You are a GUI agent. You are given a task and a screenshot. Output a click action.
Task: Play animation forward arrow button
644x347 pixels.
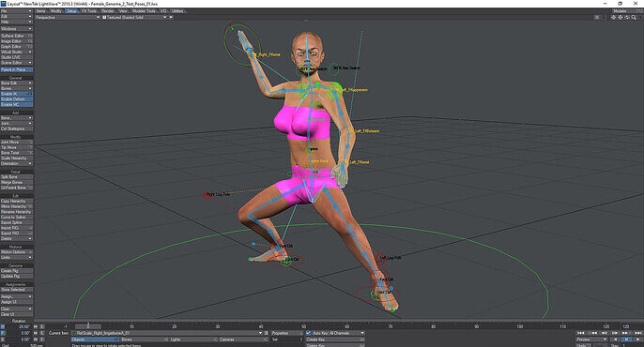click(x=637, y=339)
